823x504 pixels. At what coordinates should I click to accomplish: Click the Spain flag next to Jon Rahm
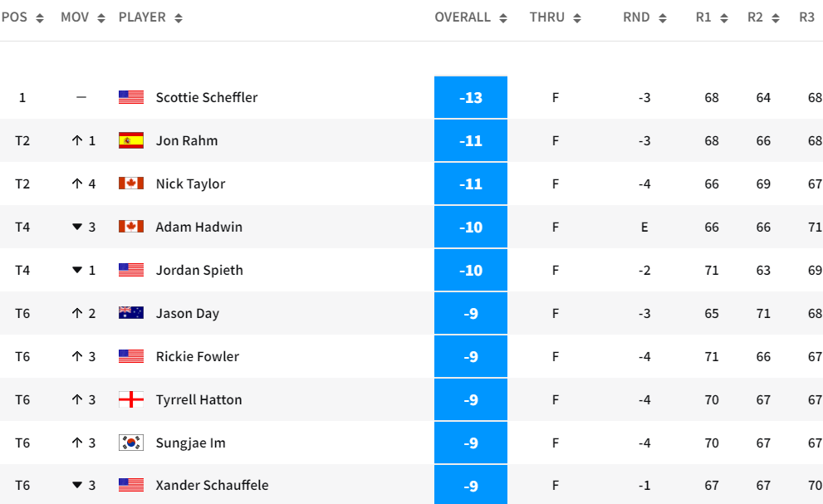131,140
